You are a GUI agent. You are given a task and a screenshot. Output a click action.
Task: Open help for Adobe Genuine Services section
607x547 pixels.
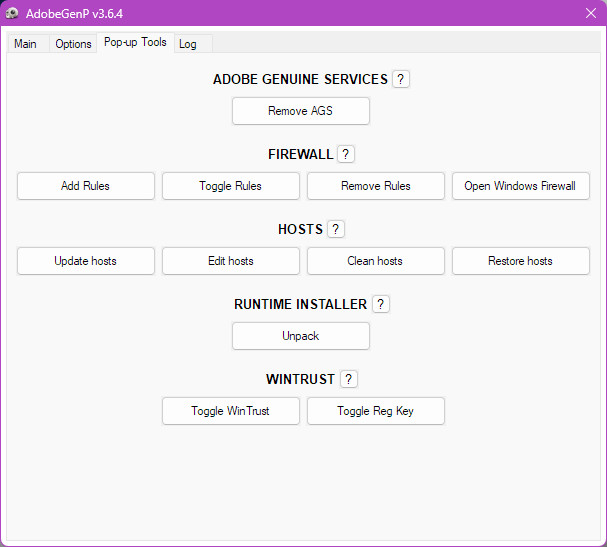point(401,79)
